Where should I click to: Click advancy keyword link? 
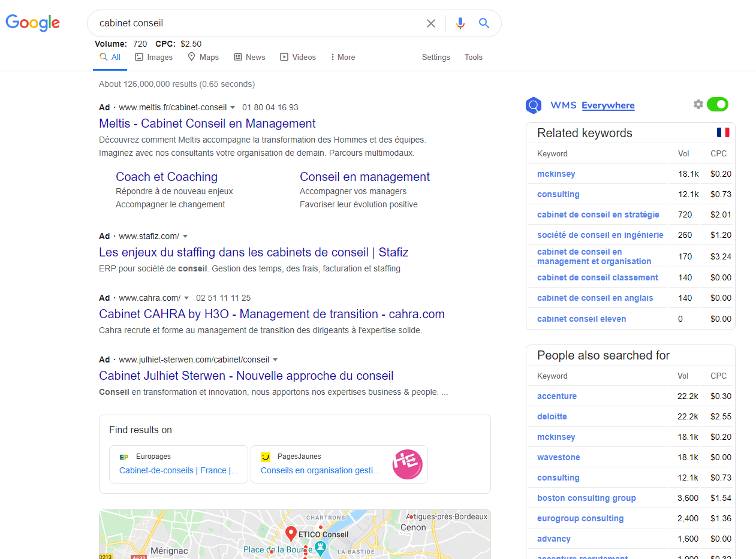554,539
